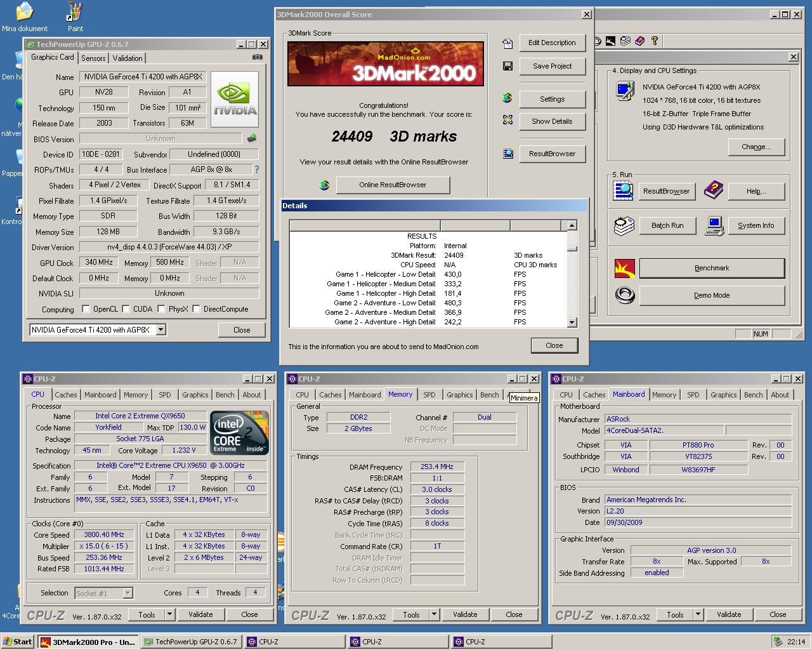Viewport: 812px width, 650px height.
Task: Click the GPU name field in GPU-Z
Action: coord(143,76)
